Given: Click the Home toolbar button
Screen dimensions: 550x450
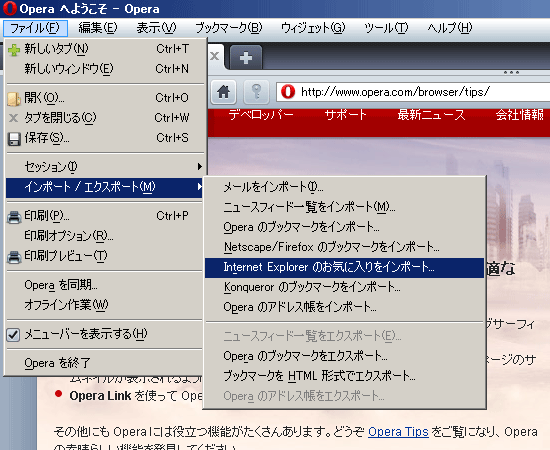Looking at the screenshot, I should (223, 92).
